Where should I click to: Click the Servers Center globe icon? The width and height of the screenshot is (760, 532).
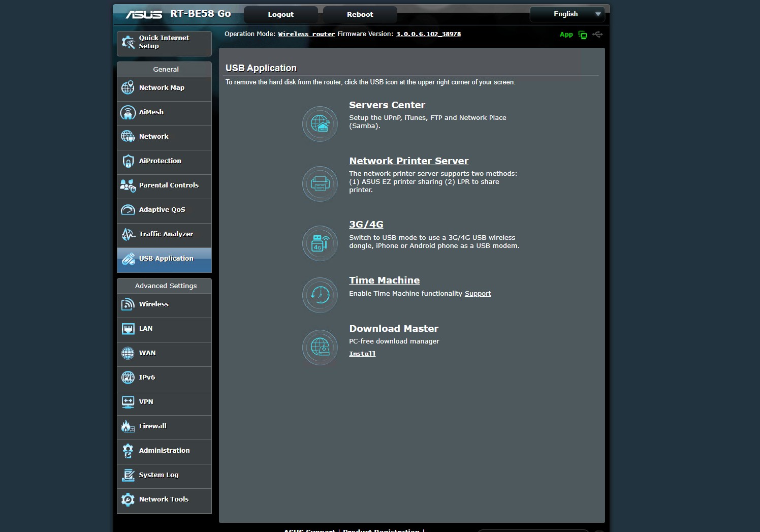pos(320,123)
